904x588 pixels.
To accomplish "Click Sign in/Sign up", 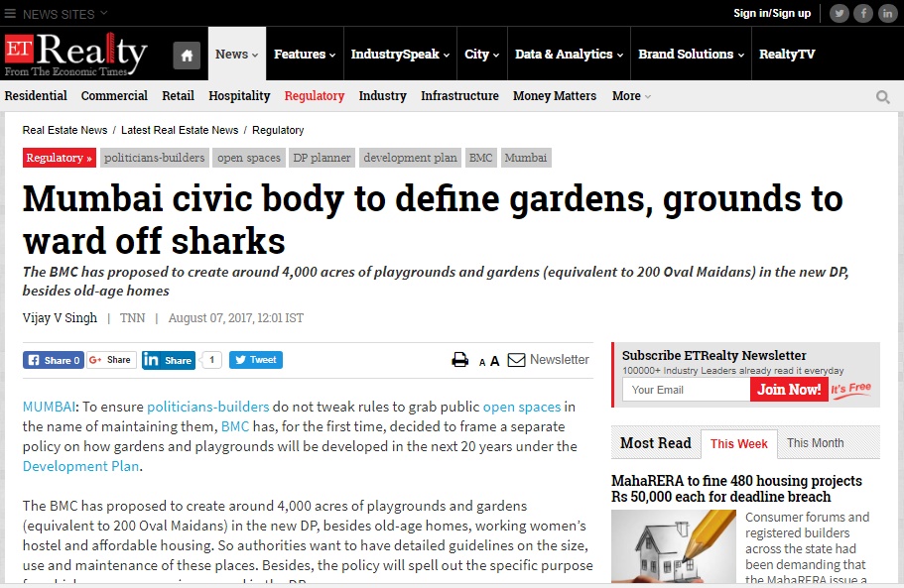I will tap(772, 13).
